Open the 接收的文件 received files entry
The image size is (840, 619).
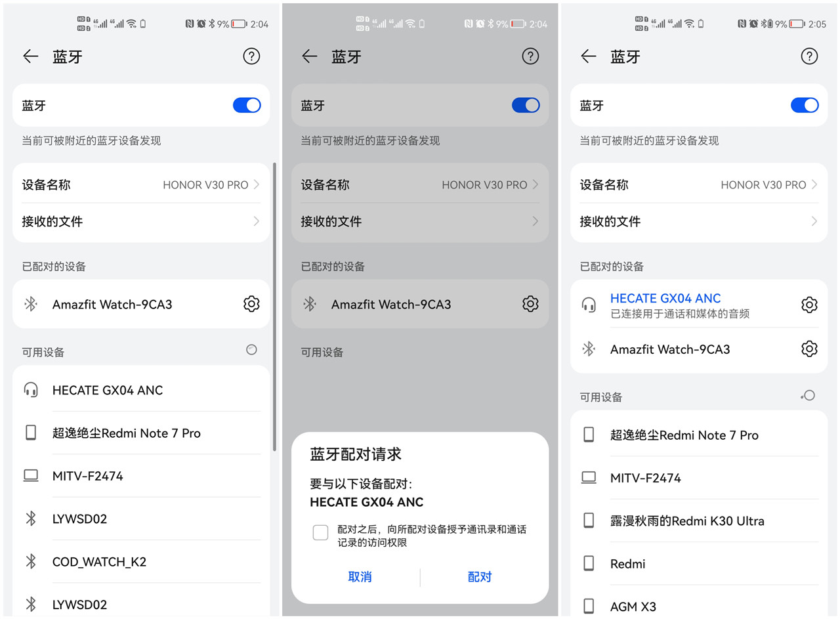tap(140, 221)
